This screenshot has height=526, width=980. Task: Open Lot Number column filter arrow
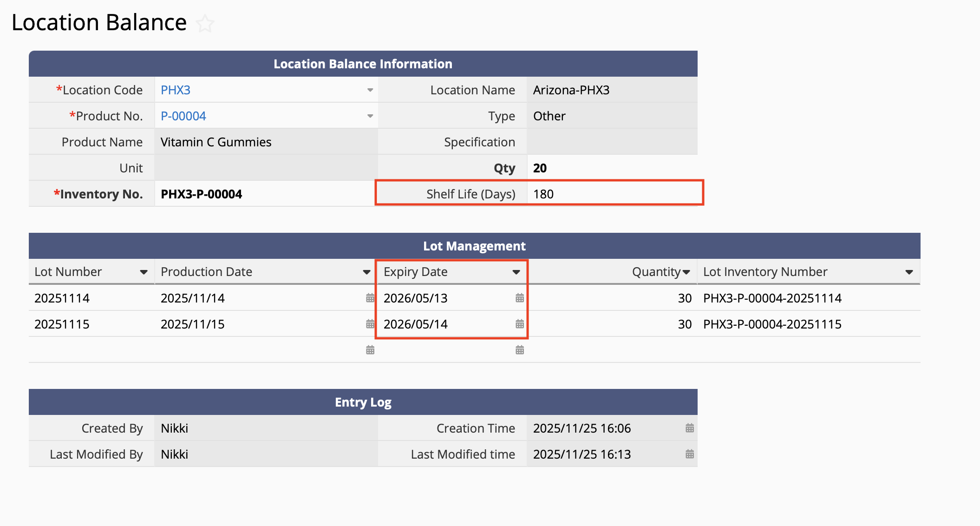(x=144, y=272)
